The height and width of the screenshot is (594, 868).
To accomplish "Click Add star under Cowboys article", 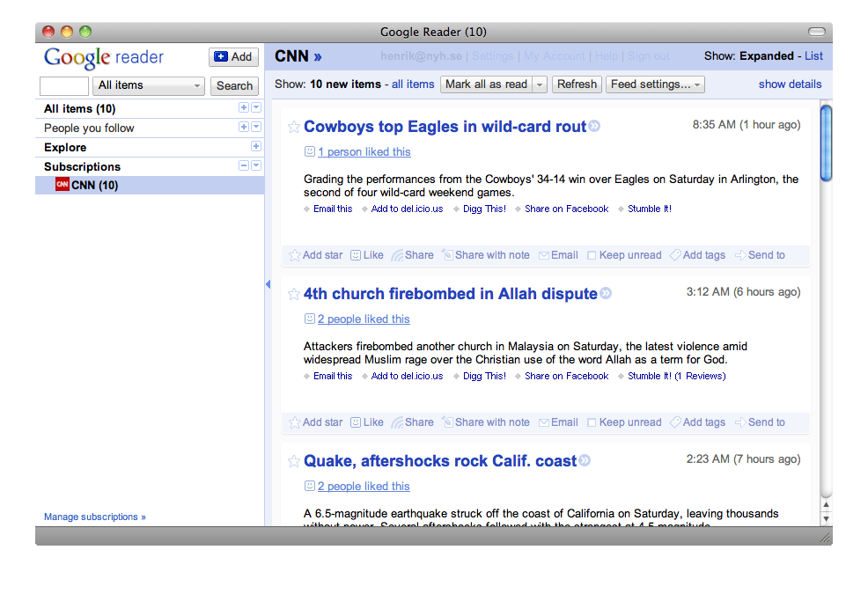I will pyautogui.click(x=316, y=255).
